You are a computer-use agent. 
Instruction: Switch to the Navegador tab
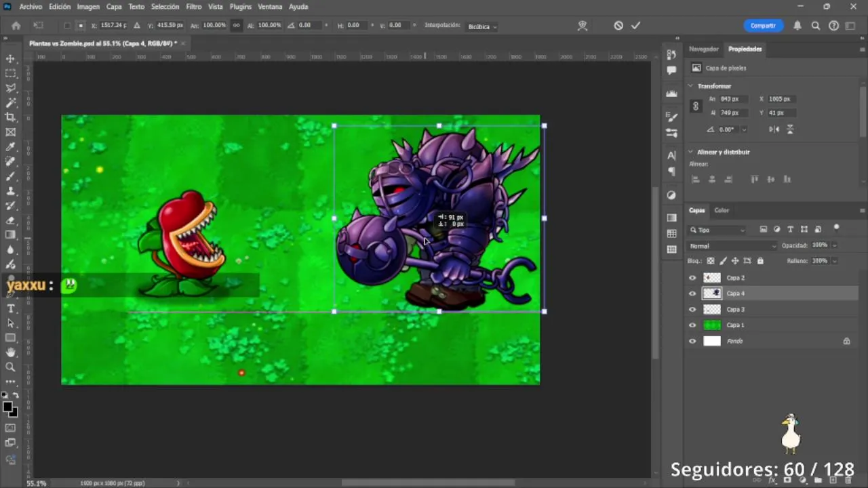[704, 49]
